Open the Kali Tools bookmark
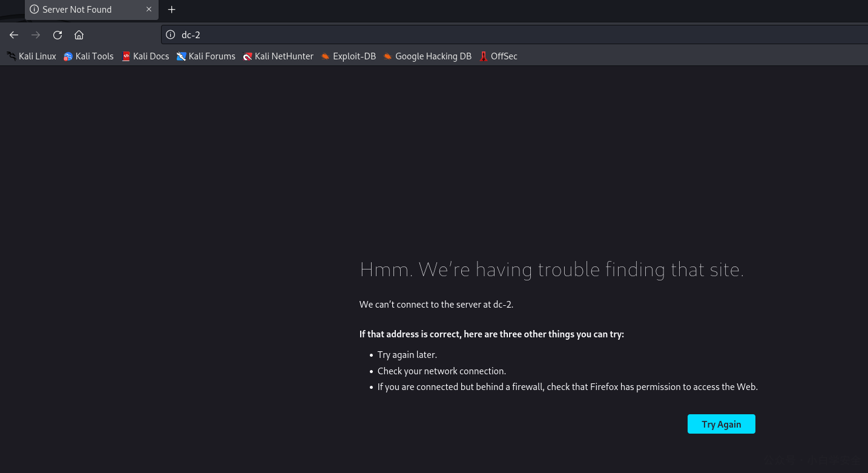 pyautogui.click(x=88, y=56)
